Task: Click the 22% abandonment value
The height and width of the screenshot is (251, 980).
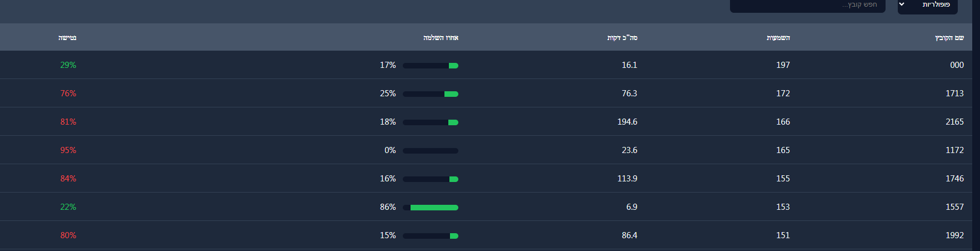Action: coord(68,207)
